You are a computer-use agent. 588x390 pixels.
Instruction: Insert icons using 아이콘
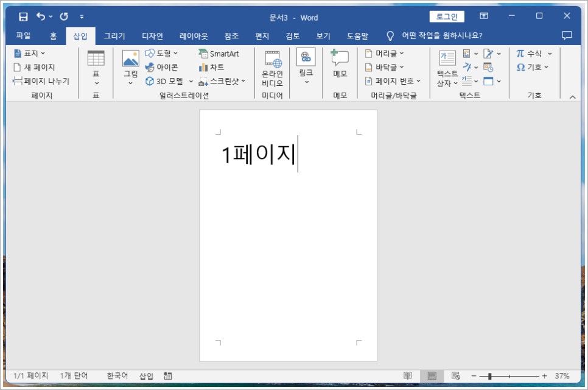pyautogui.click(x=162, y=67)
